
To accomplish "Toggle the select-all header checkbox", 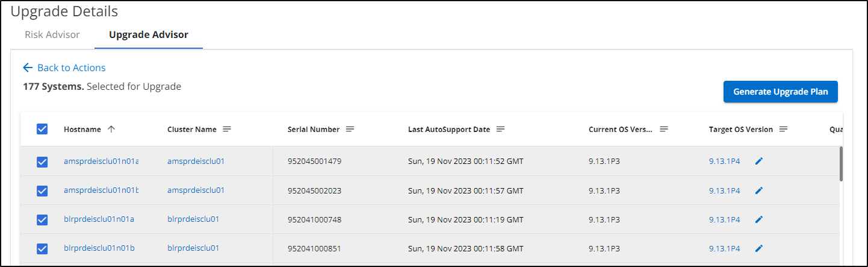I will pos(42,129).
